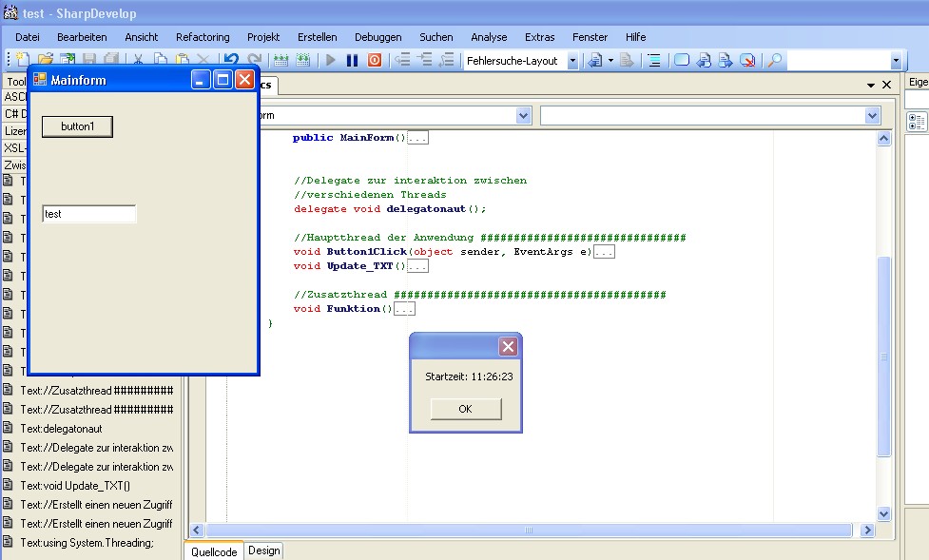Screen dimensions: 929x560
Task: Click the pause debugging icon
Action: click(352, 61)
